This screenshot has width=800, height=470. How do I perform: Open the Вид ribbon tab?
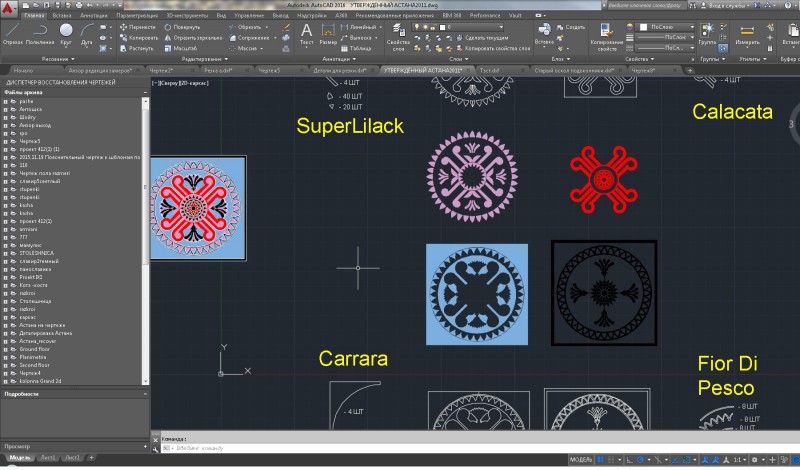(x=221, y=16)
